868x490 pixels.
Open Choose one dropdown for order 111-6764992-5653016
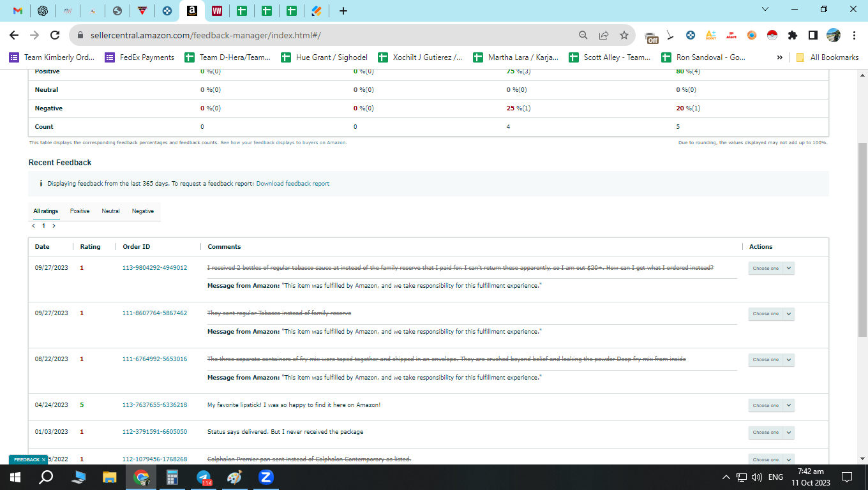pyautogui.click(x=771, y=360)
